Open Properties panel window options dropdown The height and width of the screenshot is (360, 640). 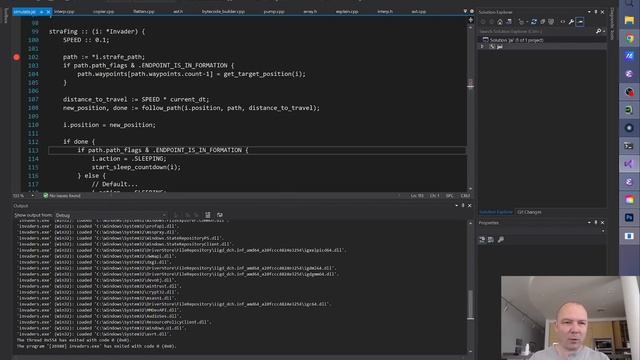click(589, 222)
